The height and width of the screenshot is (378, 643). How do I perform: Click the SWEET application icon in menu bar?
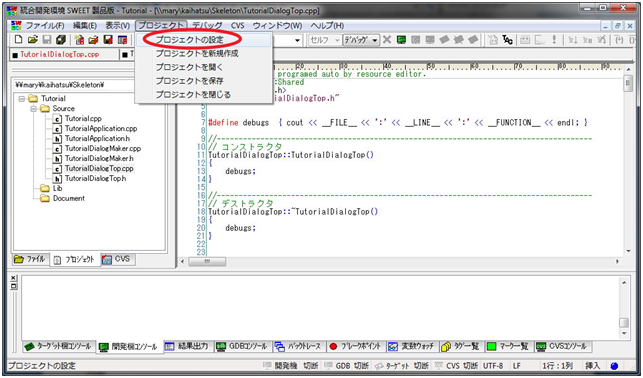(16, 25)
